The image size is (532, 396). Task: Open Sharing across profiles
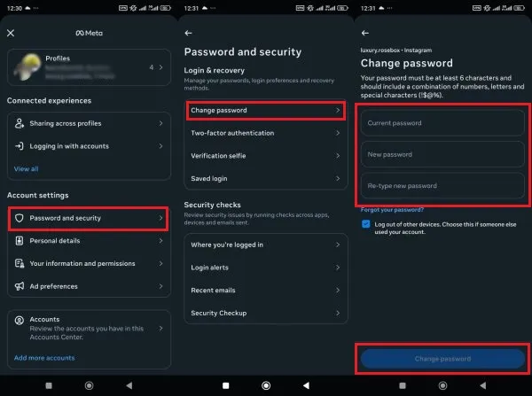pyautogui.click(x=89, y=123)
